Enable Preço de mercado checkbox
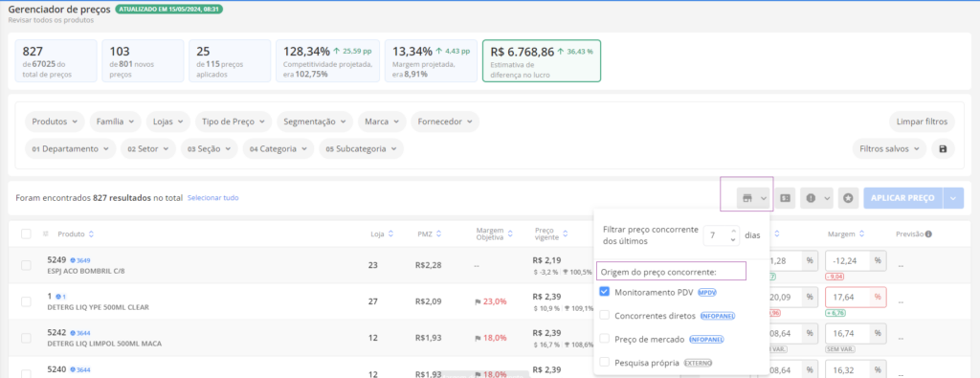This screenshot has width=980, height=378. coord(605,339)
